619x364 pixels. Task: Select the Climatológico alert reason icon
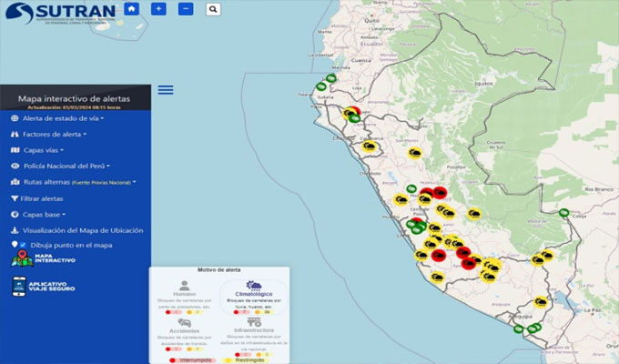253,285
